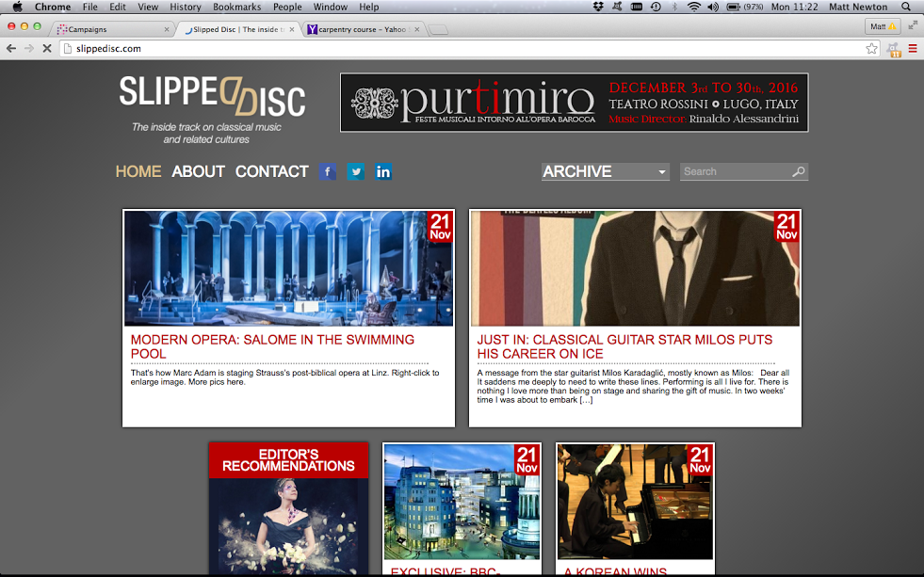Viewport: 924px width, 577px height.
Task: Bookmark this page with the star icon
Action: pos(871,49)
